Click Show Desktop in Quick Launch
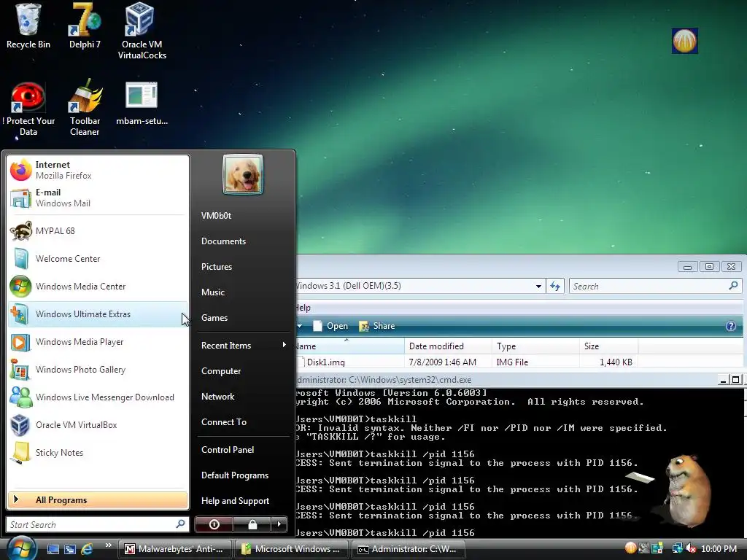This screenshot has height=560, width=747. pos(53,549)
